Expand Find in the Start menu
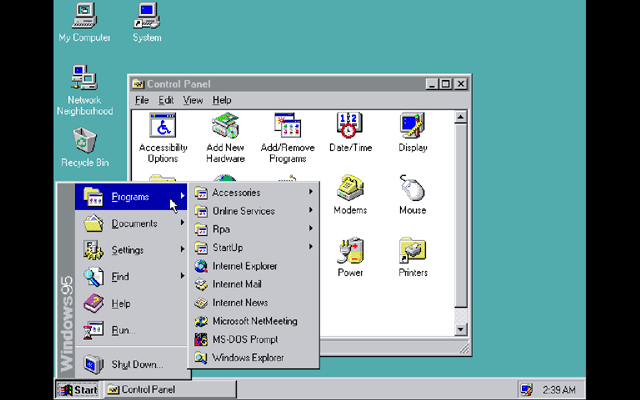640x400 pixels. [x=131, y=277]
